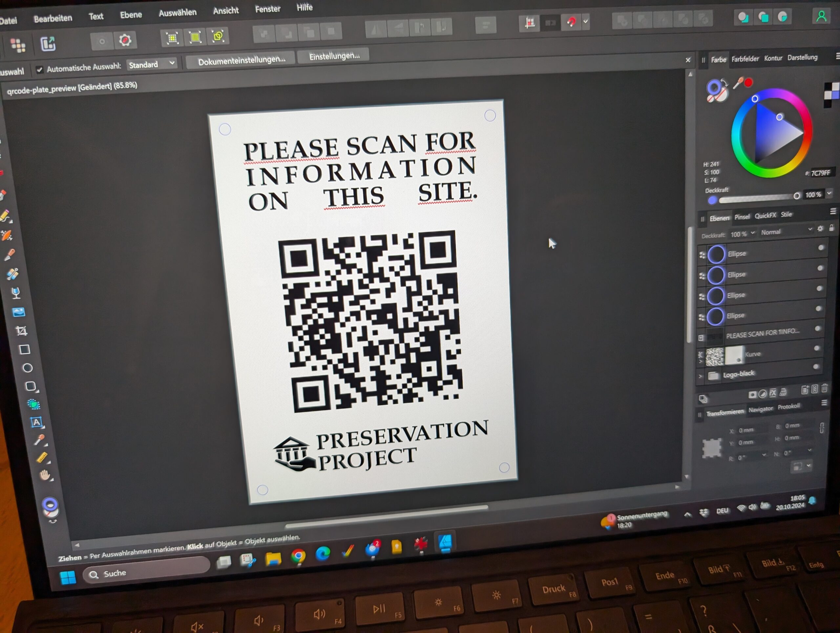840x633 pixels.
Task: Hide the PLEASE SCAN FOR text layer
Action: [818, 328]
